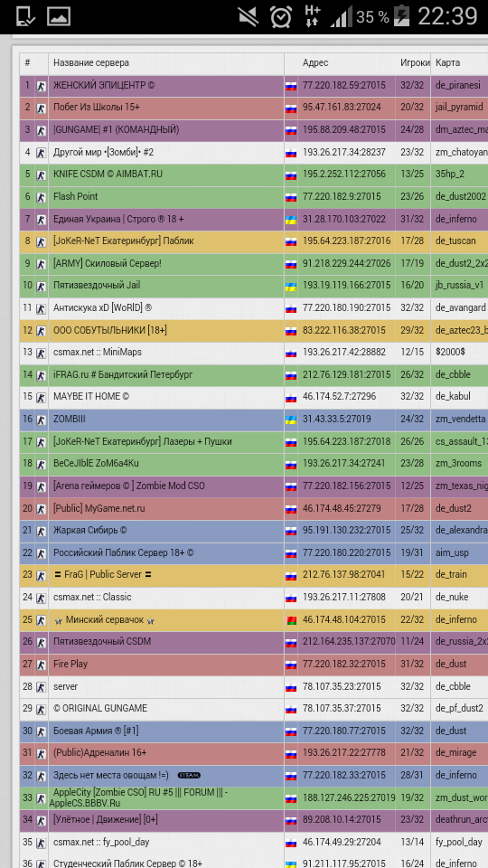This screenshot has height=868, width=488.
Task: Open [ARMY] Скиловый Сервер! link
Action: (108, 263)
